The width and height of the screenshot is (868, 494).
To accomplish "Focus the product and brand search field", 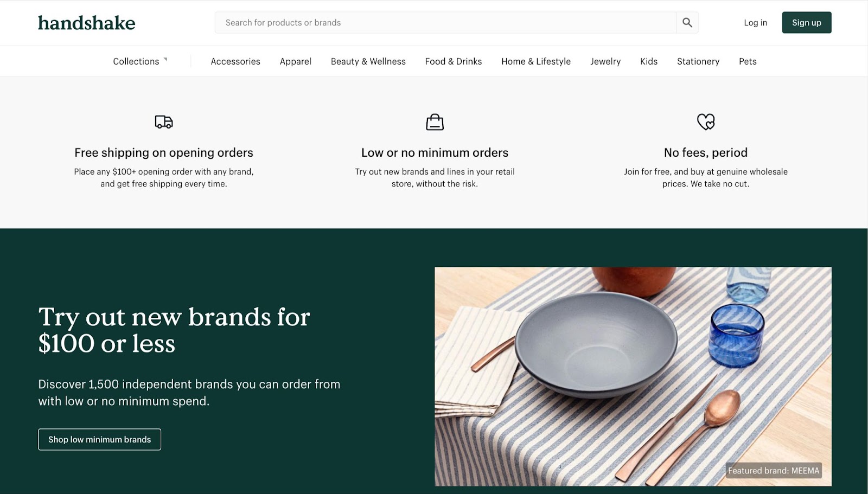I will 445,23.
